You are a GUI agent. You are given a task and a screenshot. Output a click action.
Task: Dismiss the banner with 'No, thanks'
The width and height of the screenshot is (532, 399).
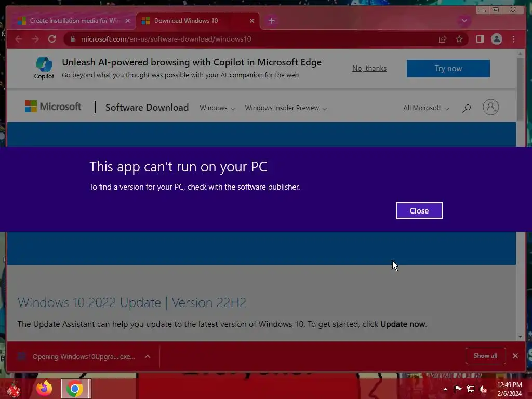pyautogui.click(x=369, y=68)
